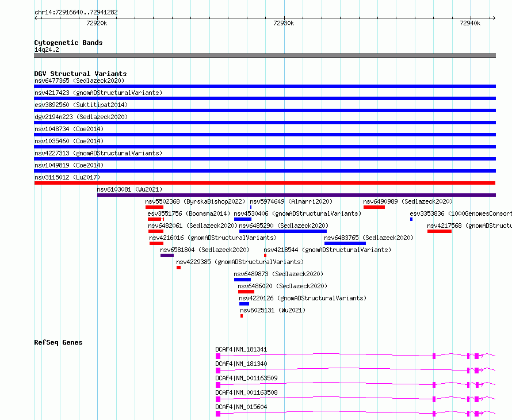Select the nsv6486020 (Sedlazeck2020) label
Viewport: 512px width, 420px height.
click(282, 286)
